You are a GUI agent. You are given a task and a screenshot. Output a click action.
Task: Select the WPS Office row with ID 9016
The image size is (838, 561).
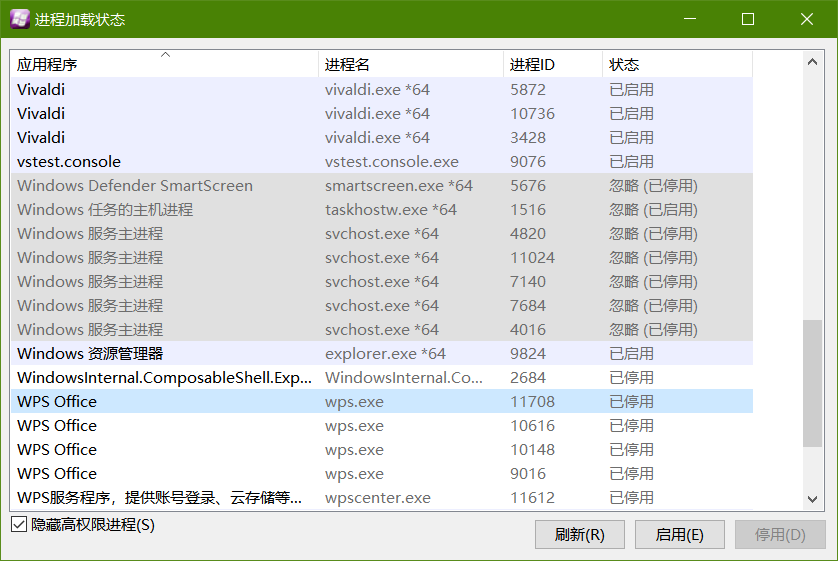click(x=382, y=474)
